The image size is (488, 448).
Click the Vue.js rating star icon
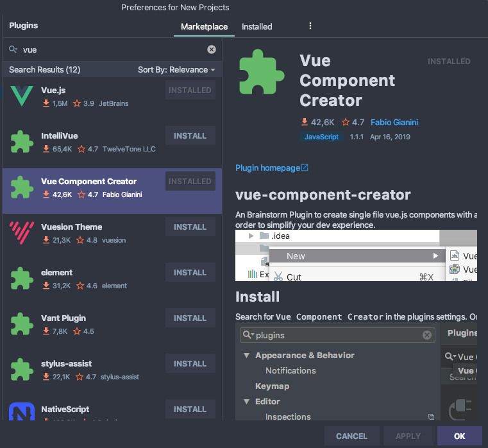(77, 103)
